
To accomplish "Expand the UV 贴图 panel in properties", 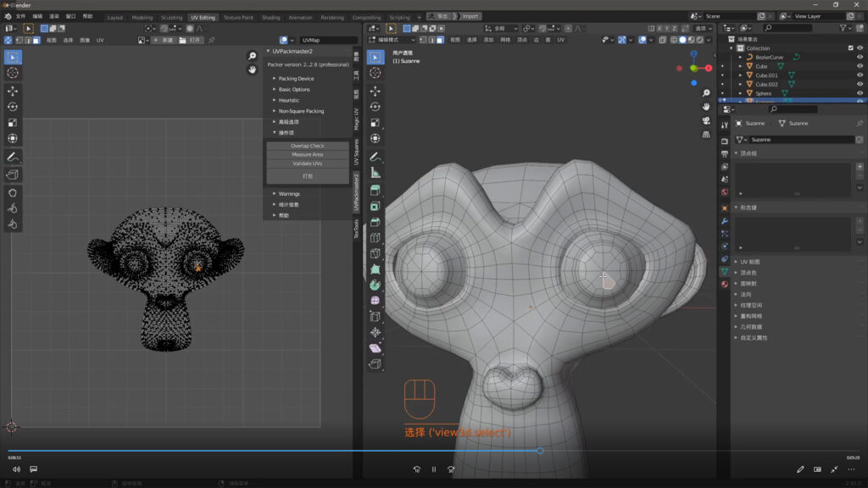I will tap(750, 262).
